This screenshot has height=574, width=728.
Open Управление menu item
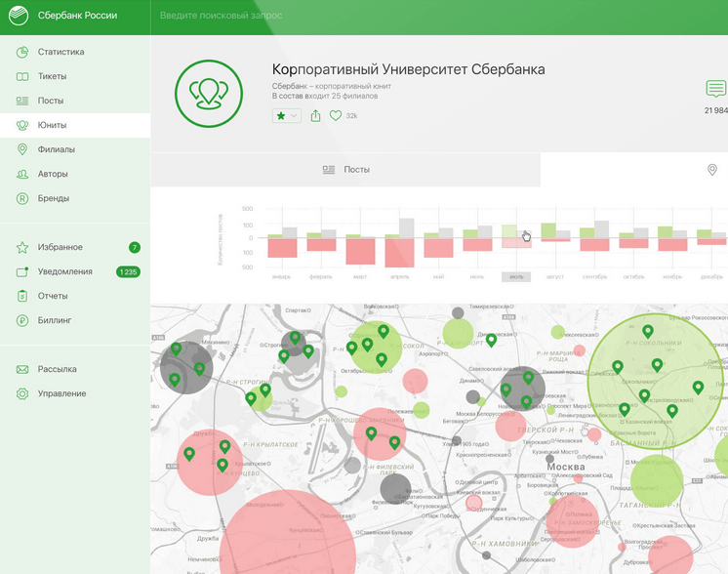(x=75, y=393)
